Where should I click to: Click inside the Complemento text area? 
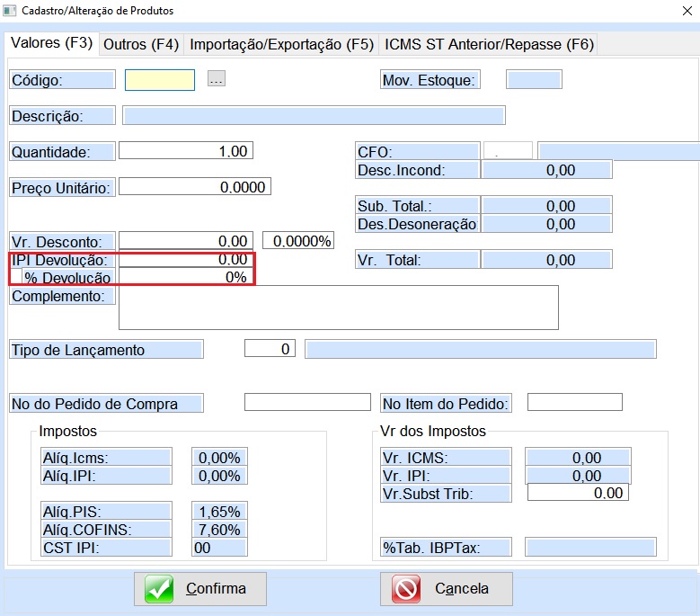[x=338, y=308]
